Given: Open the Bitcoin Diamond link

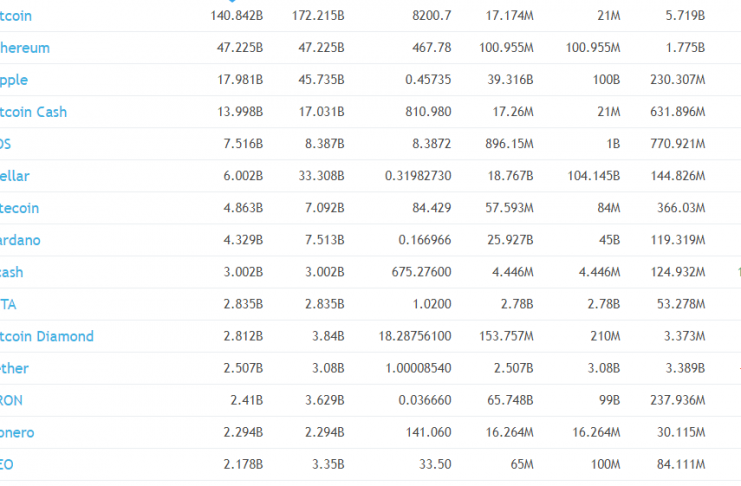Looking at the screenshot, I should click(47, 336).
